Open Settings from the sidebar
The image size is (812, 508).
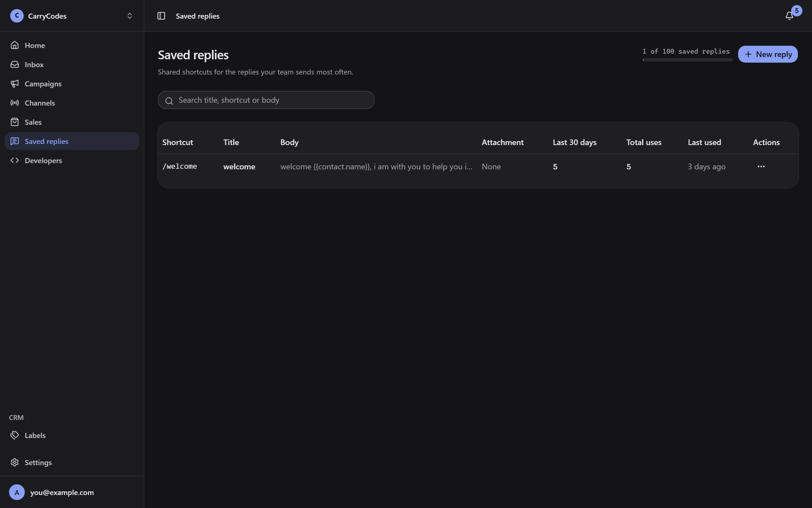[x=72, y=462]
